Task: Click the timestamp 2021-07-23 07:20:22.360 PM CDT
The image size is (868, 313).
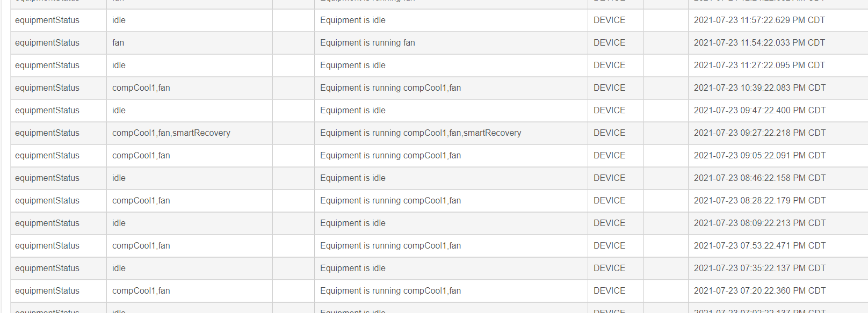Action: [759, 291]
